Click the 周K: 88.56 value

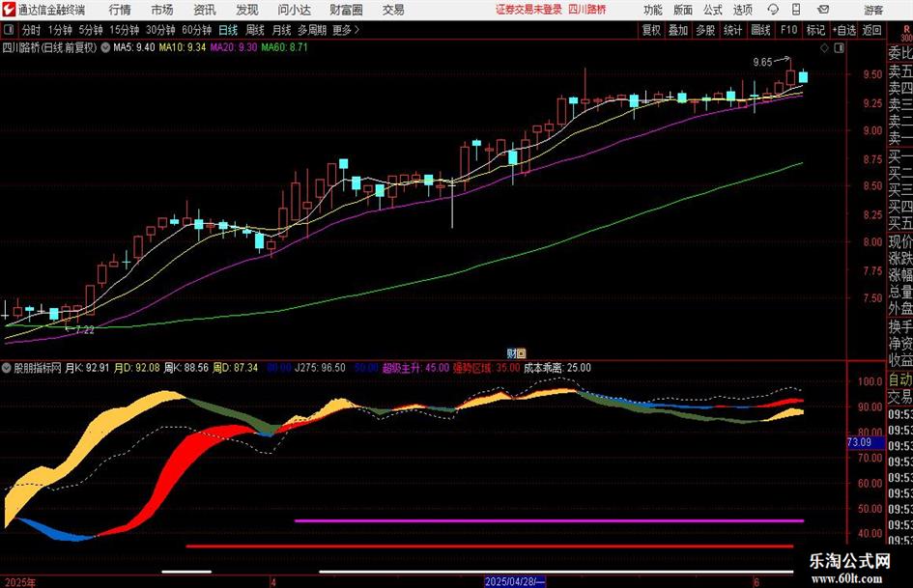(186, 368)
